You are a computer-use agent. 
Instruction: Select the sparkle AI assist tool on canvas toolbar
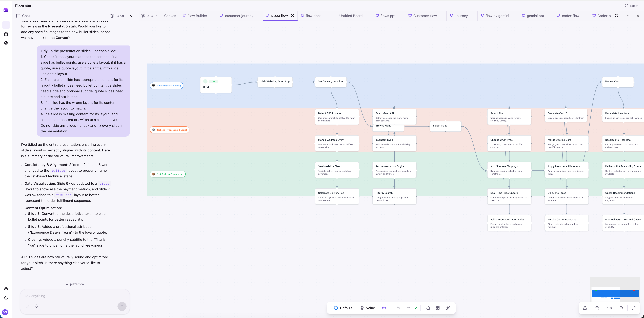coord(448,308)
